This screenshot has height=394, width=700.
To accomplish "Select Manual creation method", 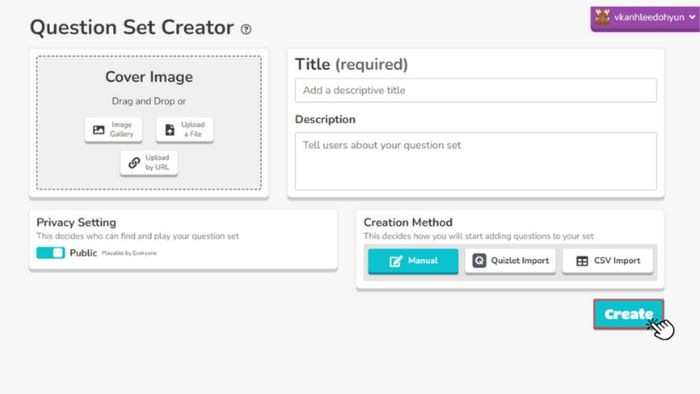I will coord(413,261).
